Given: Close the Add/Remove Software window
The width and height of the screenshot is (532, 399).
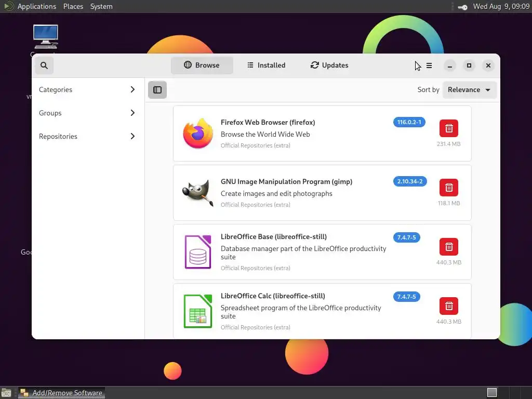Looking at the screenshot, I should (488, 65).
